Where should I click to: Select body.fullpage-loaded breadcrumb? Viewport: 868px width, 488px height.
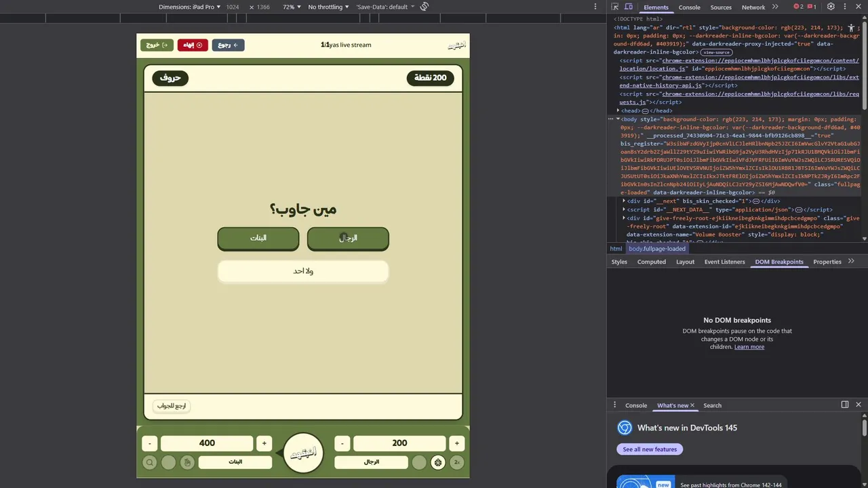point(657,249)
